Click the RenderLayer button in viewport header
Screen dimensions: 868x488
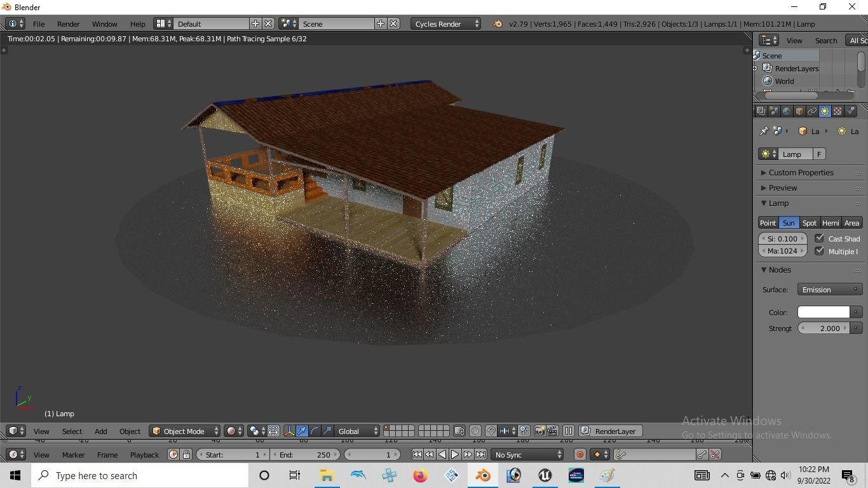point(611,431)
